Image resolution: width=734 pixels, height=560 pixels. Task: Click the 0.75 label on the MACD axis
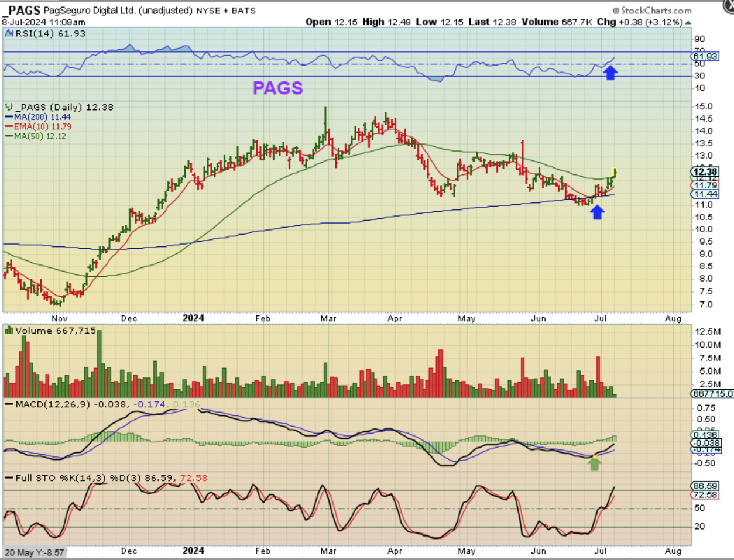coord(706,408)
